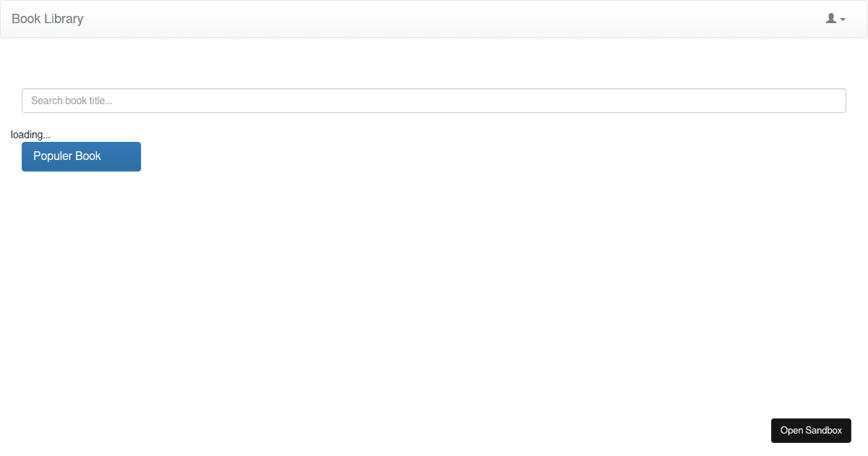Go home via Book Library title
The width and height of the screenshot is (868, 456).
[x=47, y=19]
